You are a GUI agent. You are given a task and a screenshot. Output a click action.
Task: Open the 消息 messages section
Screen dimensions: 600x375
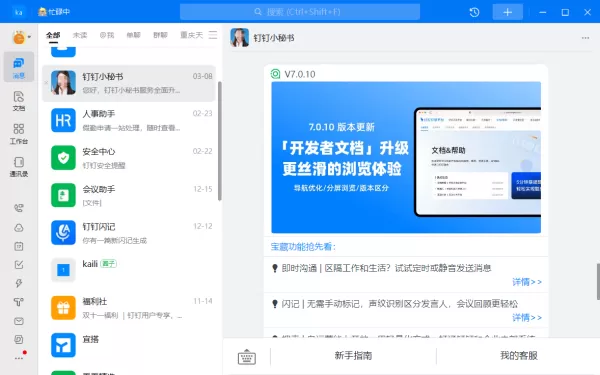(19, 67)
